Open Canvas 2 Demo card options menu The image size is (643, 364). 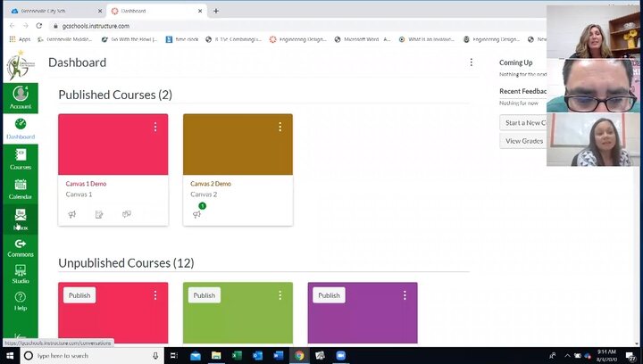[x=280, y=128]
